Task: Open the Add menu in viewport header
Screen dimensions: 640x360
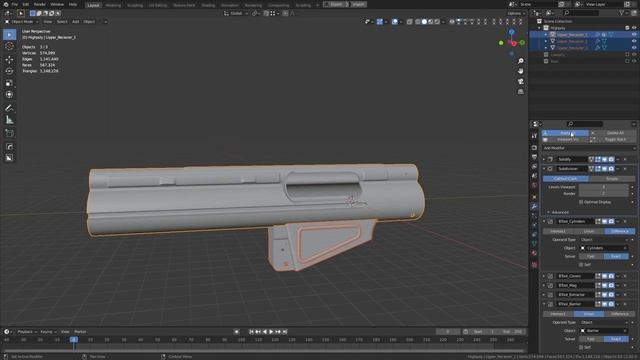Action: point(76,22)
